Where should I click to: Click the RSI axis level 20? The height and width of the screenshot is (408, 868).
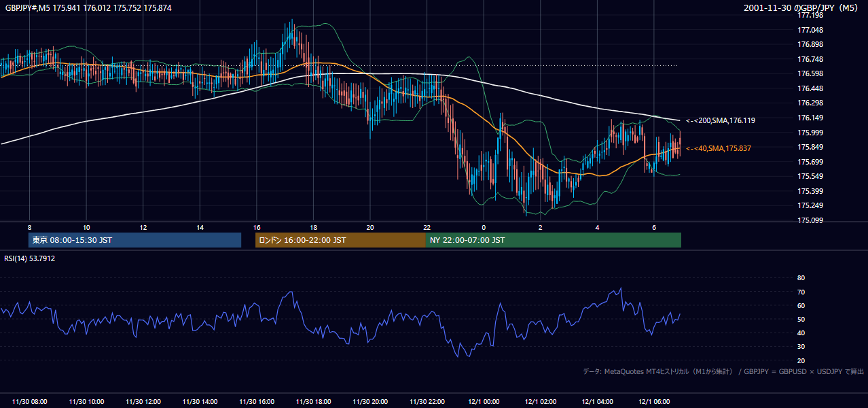[801, 361]
